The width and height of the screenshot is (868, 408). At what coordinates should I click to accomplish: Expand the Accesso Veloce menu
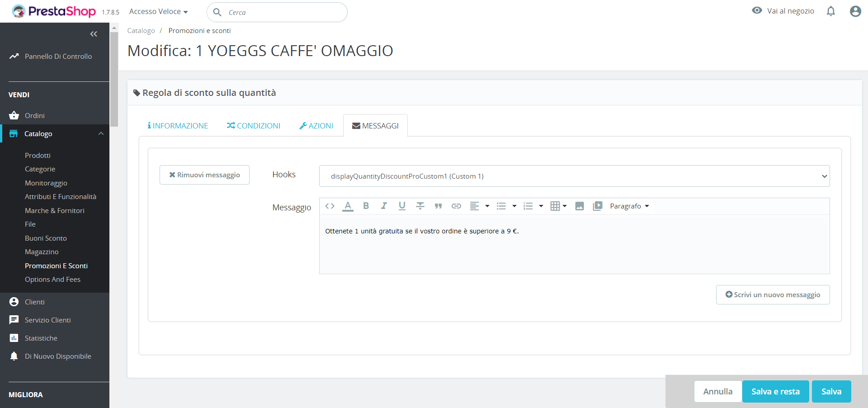click(158, 11)
